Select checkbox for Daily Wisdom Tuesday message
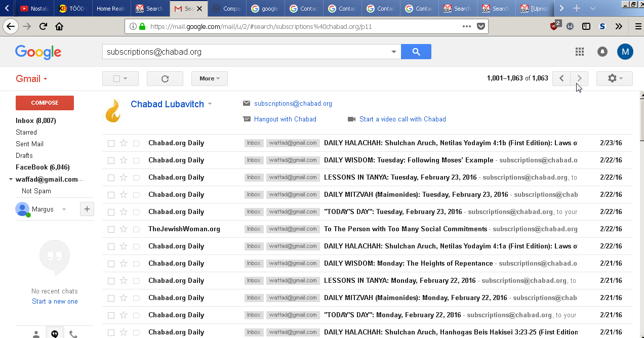644x338 pixels. 111,160
